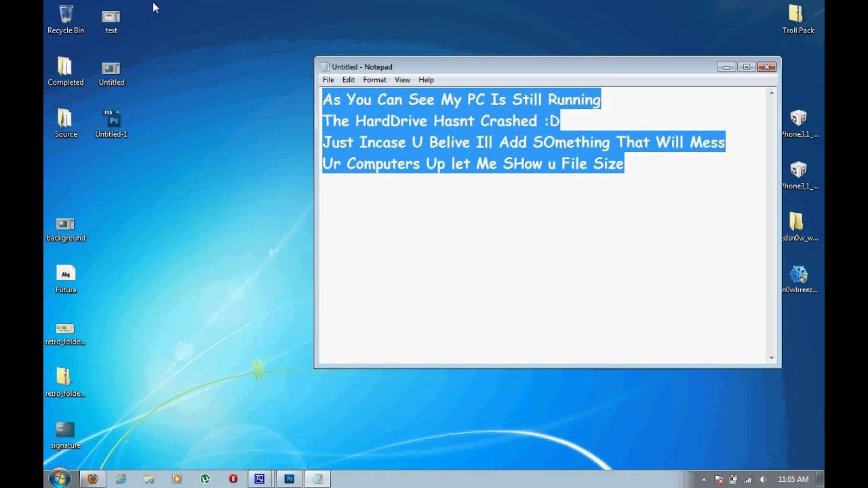This screenshot has width=868, height=488.
Task: Open Notepad's View menu
Action: [402, 80]
